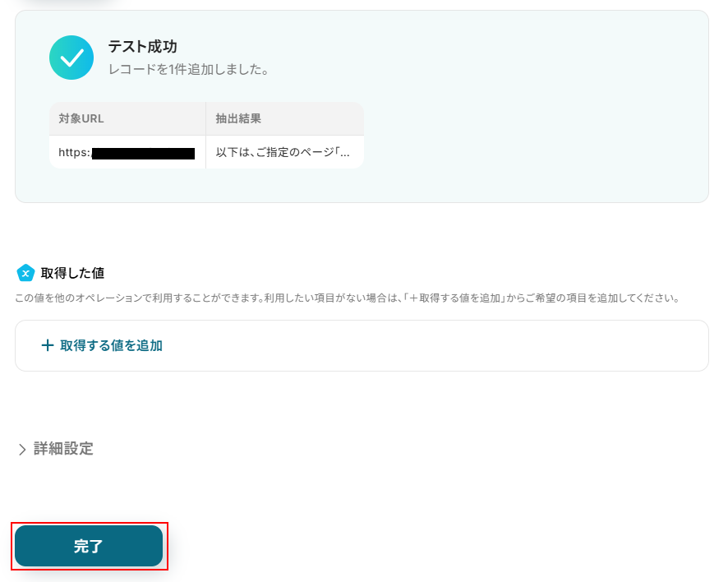Click the chevron arrow beside 詳細設定
Screen dimensions: 728x582
click(x=22, y=449)
